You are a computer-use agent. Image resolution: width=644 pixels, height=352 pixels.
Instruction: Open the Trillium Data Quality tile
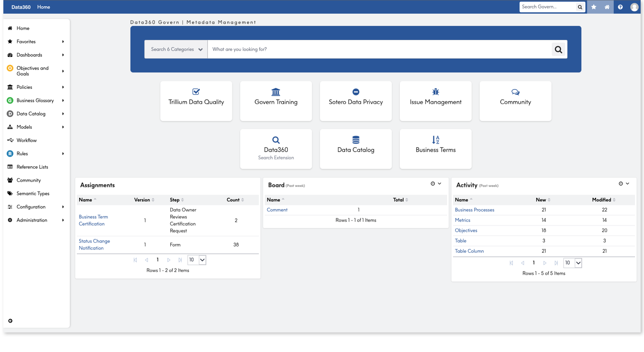pyautogui.click(x=196, y=101)
